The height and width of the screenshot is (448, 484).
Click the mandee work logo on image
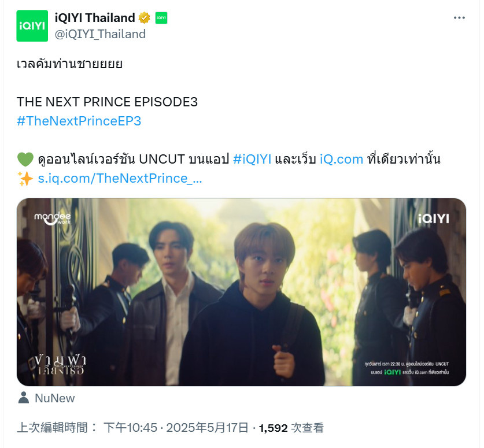pos(53,219)
